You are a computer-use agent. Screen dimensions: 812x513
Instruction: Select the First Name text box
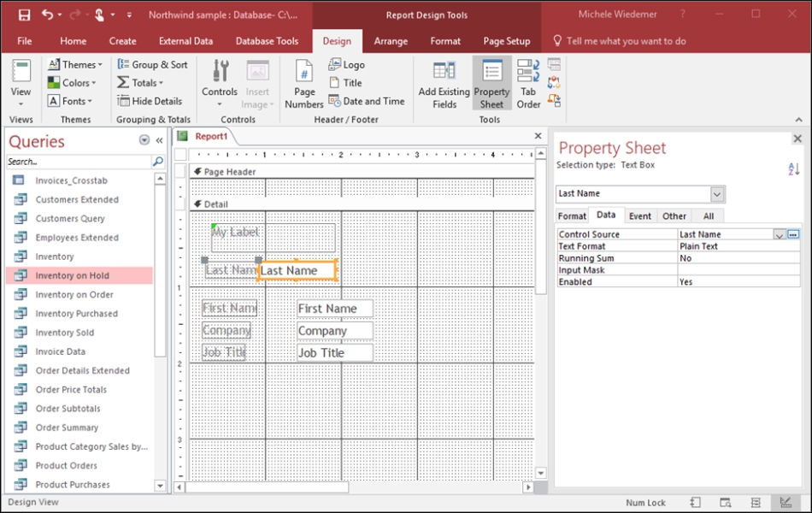[x=334, y=309]
